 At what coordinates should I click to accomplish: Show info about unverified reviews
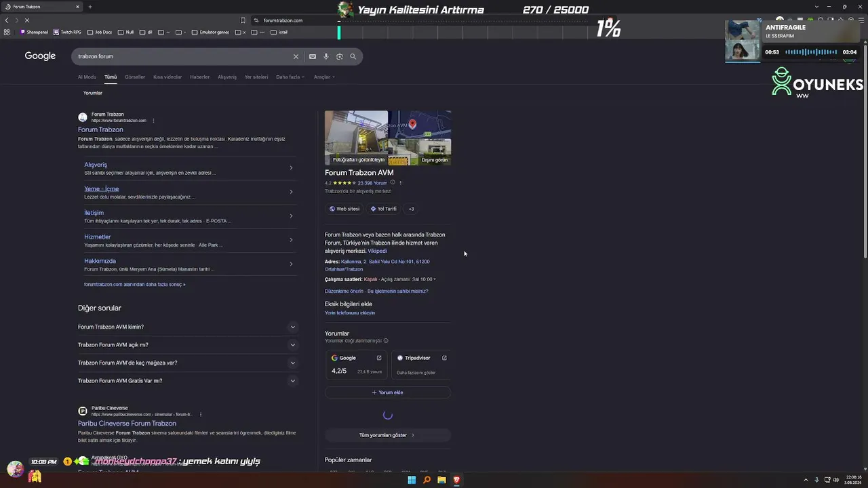coord(386,341)
